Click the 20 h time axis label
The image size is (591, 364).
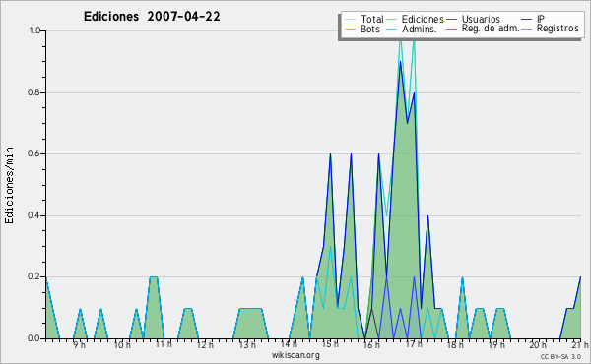[x=538, y=344]
